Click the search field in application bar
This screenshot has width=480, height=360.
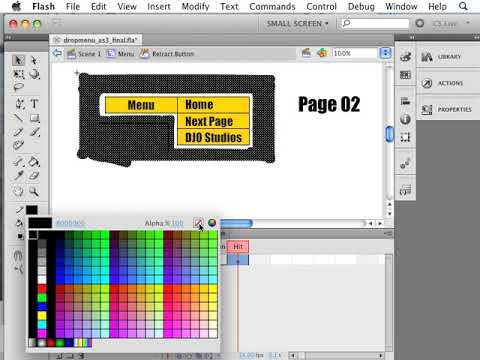[375, 24]
